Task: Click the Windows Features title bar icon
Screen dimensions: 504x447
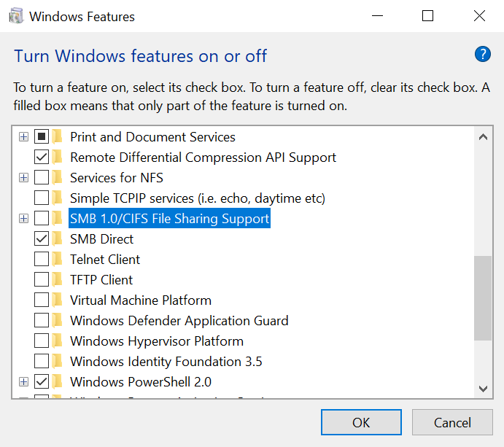Action: tap(15, 15)
